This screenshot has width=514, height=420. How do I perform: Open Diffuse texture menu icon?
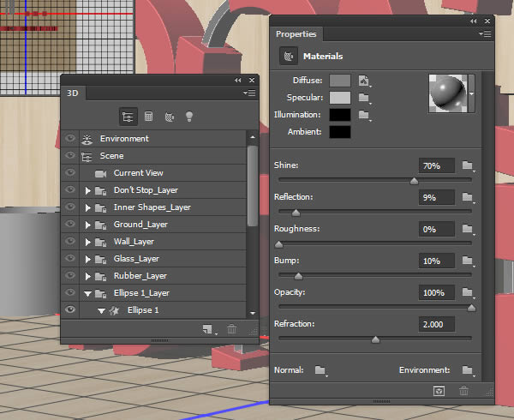click(x=364, y=81)
